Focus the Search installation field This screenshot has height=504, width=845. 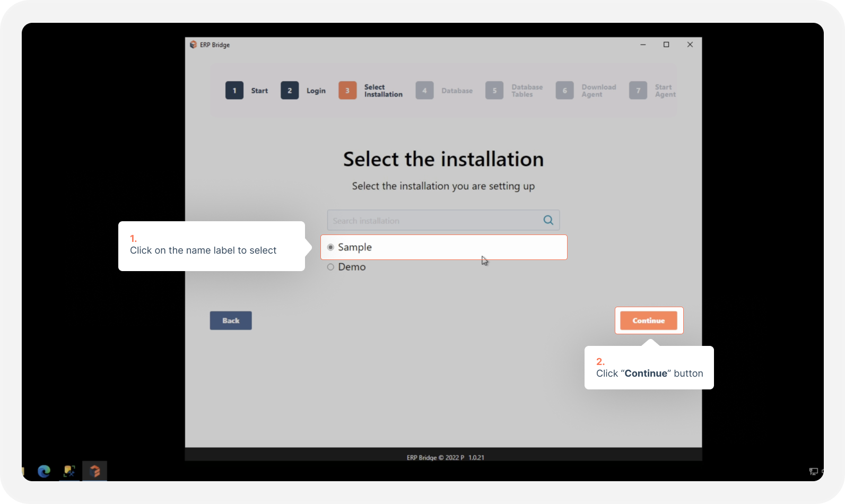pyautogui.click(x=434, y=220)
